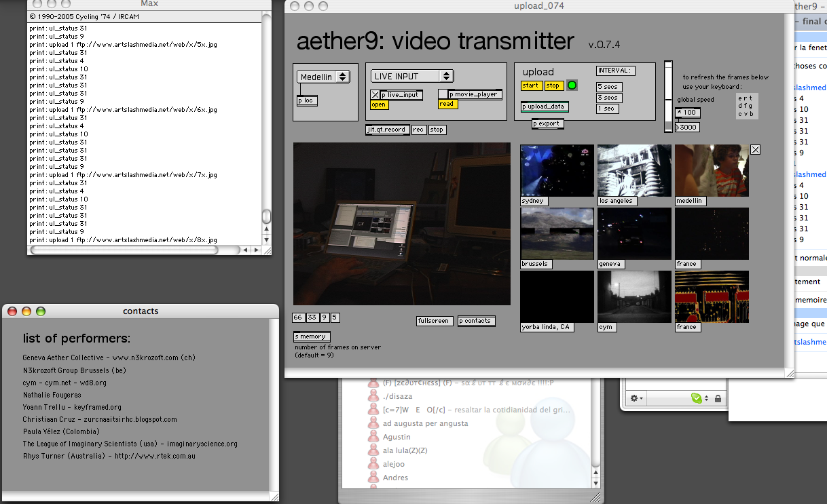Click the fullscreen button
Image resolution: width=827 pixels, height=504 pixels.
(433, 321)
